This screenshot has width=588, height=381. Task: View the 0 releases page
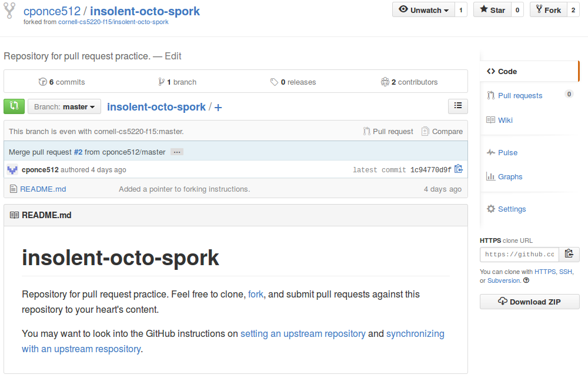293,82
